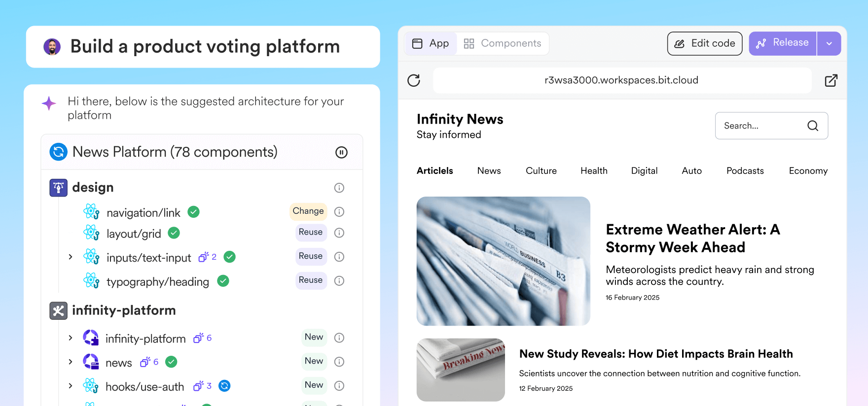Select the Health nav item
Viewport: 868px width, 406px height.
coord(594,170)
